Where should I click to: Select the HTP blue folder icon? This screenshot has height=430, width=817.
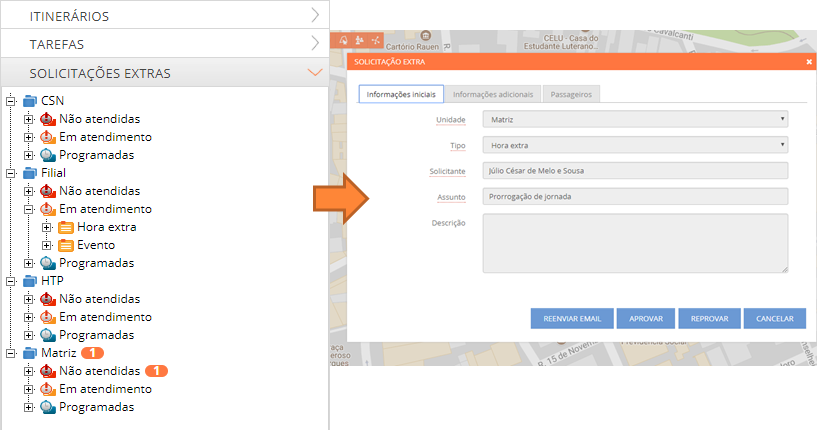[30, 280]
